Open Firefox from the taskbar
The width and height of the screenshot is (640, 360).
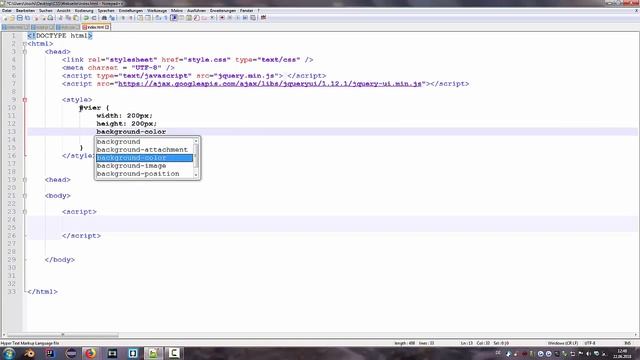pyautogui.click(x=91, y=353)
